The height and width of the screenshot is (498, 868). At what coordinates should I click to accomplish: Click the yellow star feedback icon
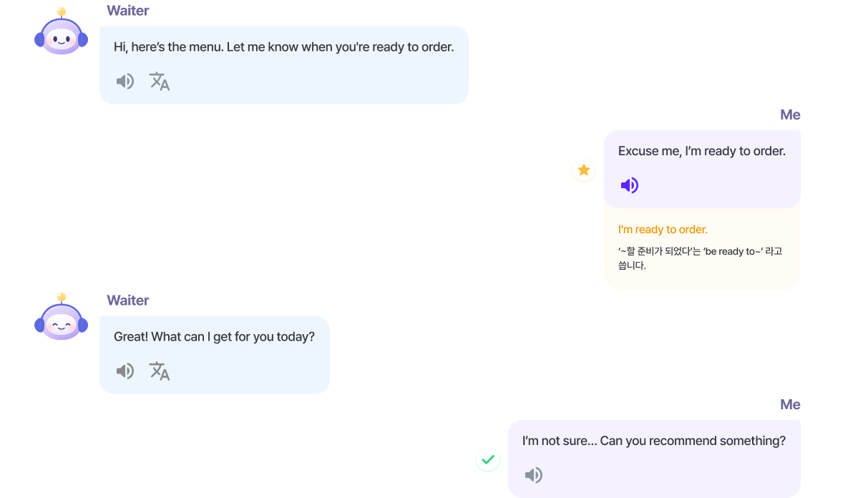[584, 170]
